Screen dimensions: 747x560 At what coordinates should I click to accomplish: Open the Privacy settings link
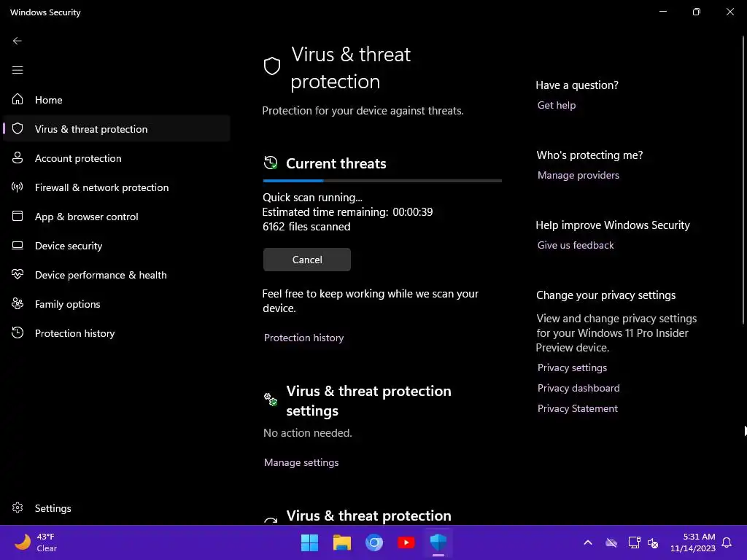click(572, 367)
